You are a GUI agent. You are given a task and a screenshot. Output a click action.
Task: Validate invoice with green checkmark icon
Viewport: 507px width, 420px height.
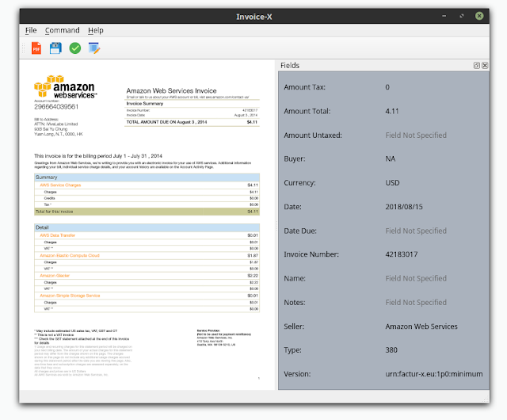pos(75,48)
